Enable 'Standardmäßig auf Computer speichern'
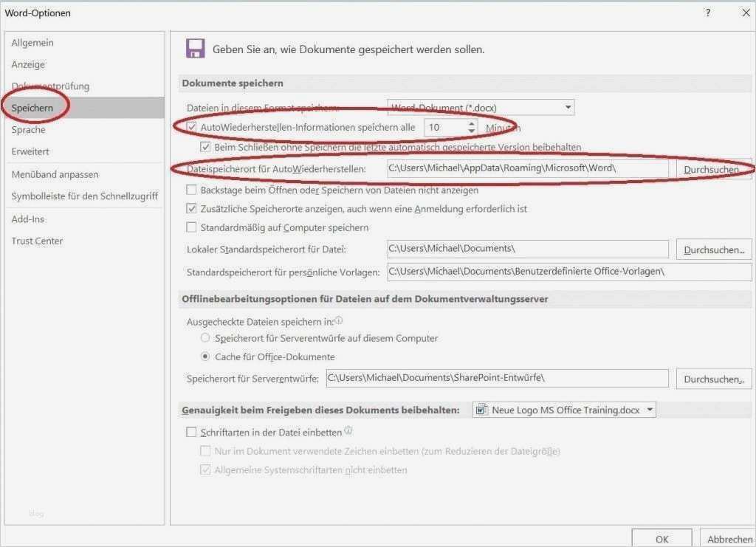Viewport: 756px width, 547px height. (x=190, y=227)
